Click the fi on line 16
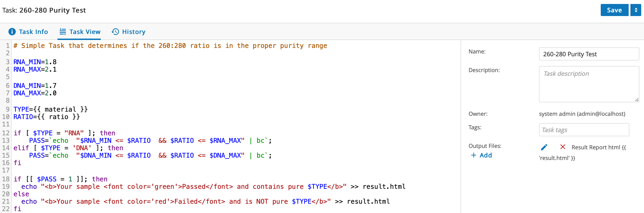Viewport: 644px width, 213px height. click(x=17, y=163)
